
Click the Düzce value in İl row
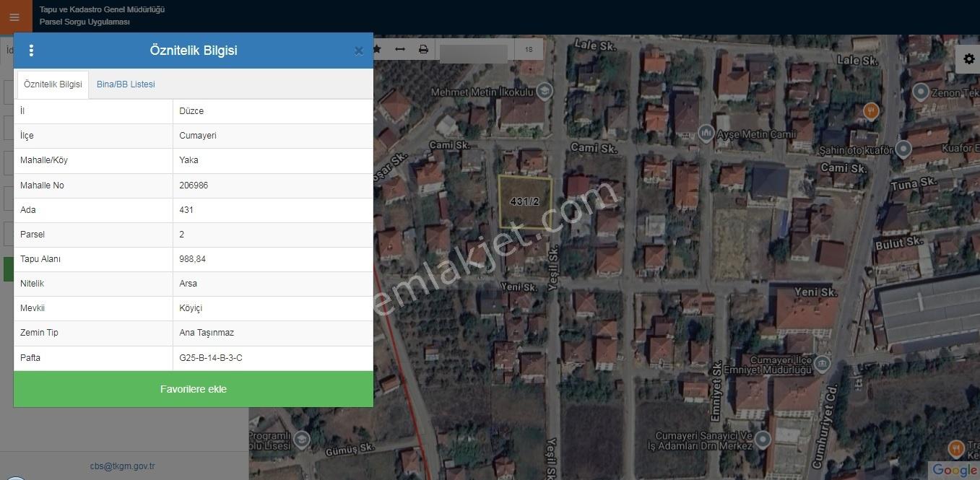tap(191, 111)
